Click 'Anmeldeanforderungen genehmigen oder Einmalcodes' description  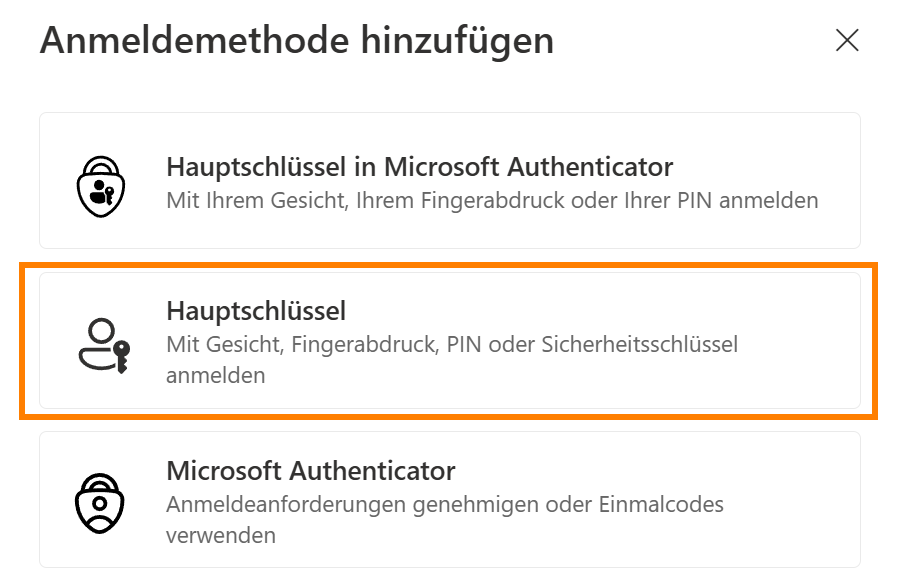tap(445, 520)
